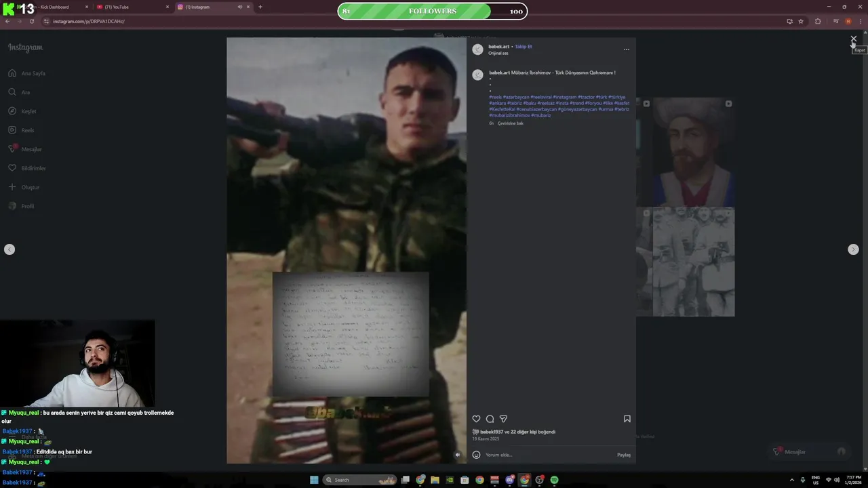
Task: Open the Chrome three-dot menu
Action: (861, 21)
